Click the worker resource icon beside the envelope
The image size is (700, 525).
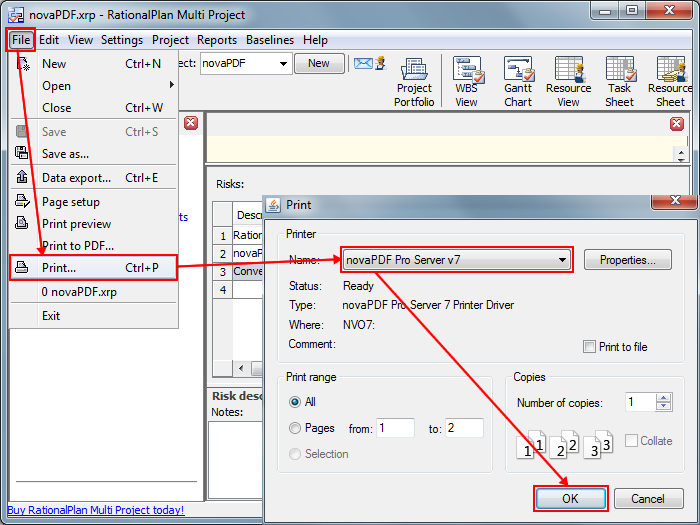coord(380,63)
